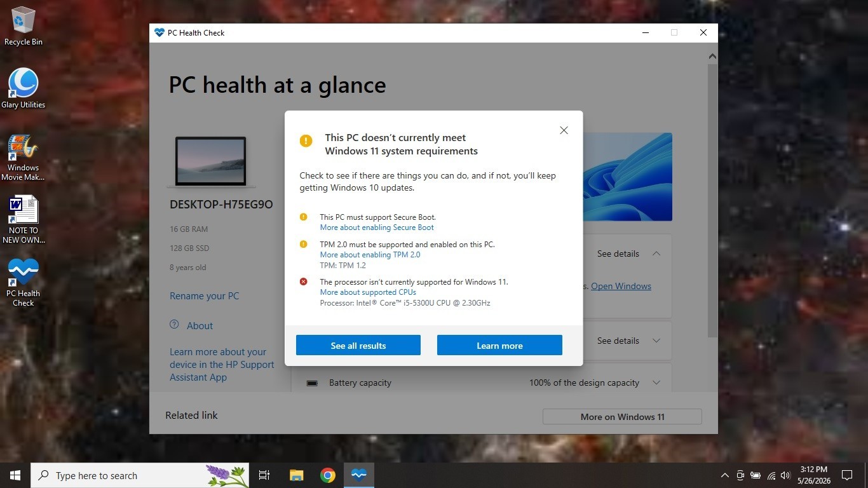Open Task View from taskbar
The image size is (868, 488).
[264, 475]
